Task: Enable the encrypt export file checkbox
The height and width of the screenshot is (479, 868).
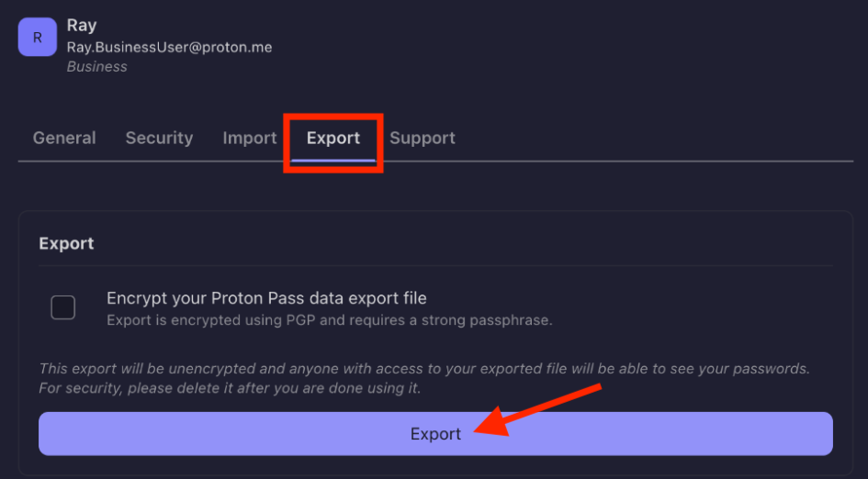Action: point(63,307)
